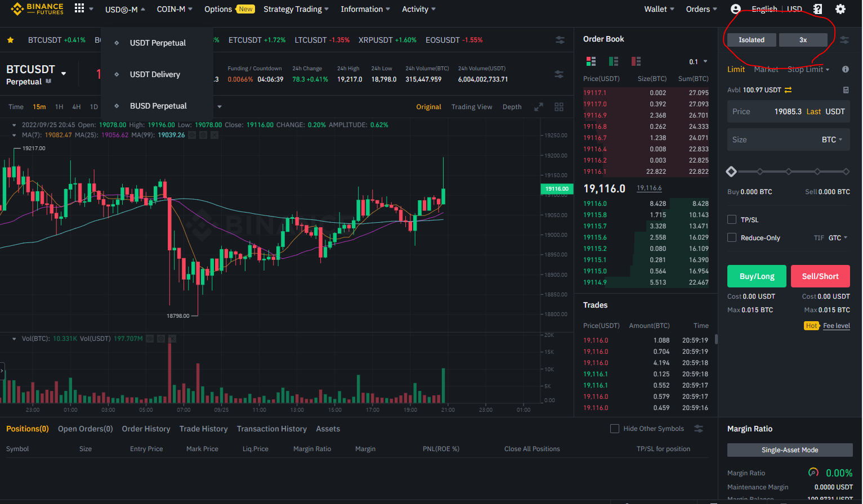
Task: Adjust leverage via 3x button
Action: tap(803, 40)
